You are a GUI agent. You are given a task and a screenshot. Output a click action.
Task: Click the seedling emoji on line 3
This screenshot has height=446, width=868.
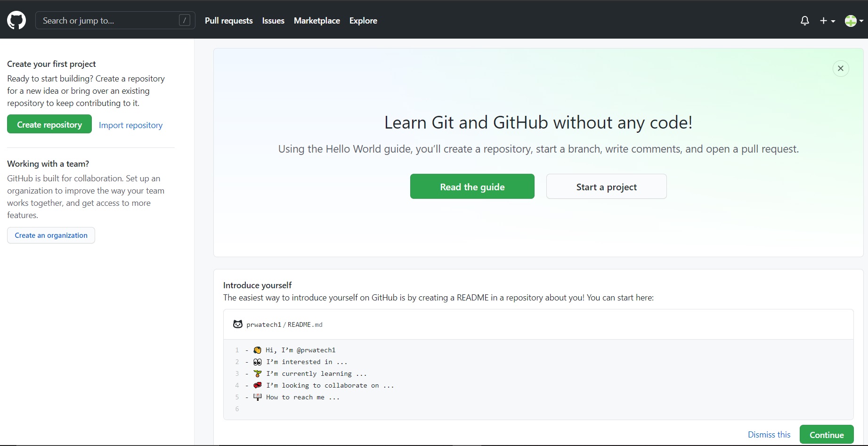pyautogui.click(x=257, y=373)
